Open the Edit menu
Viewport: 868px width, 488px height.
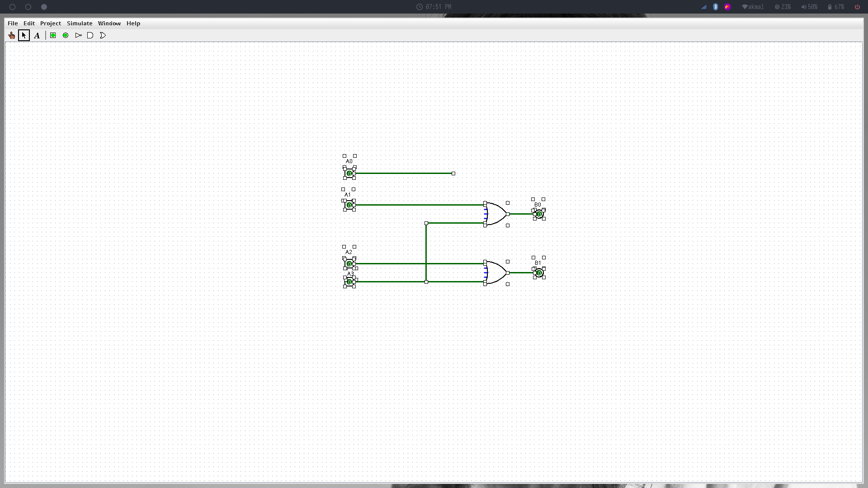coord(29,23)
